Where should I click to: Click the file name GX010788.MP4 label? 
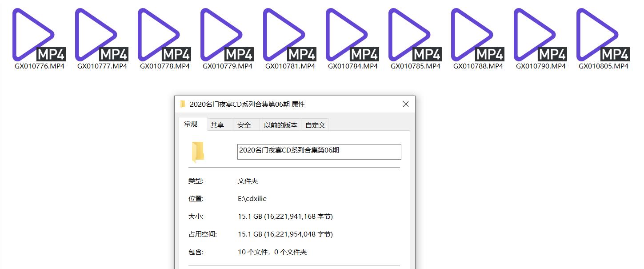[478, 66]
